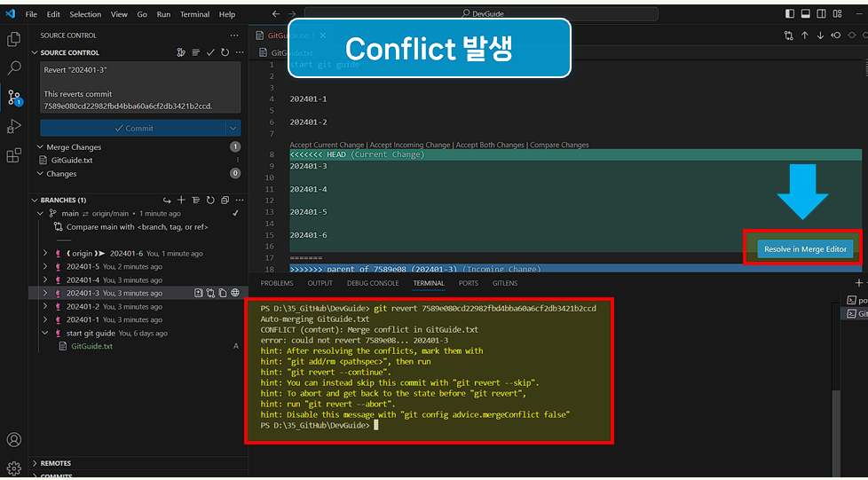This screenshot has width=868, height=480.
Task: Open 202401-3 commit on remote globe icon
Action: click(234, 293)
